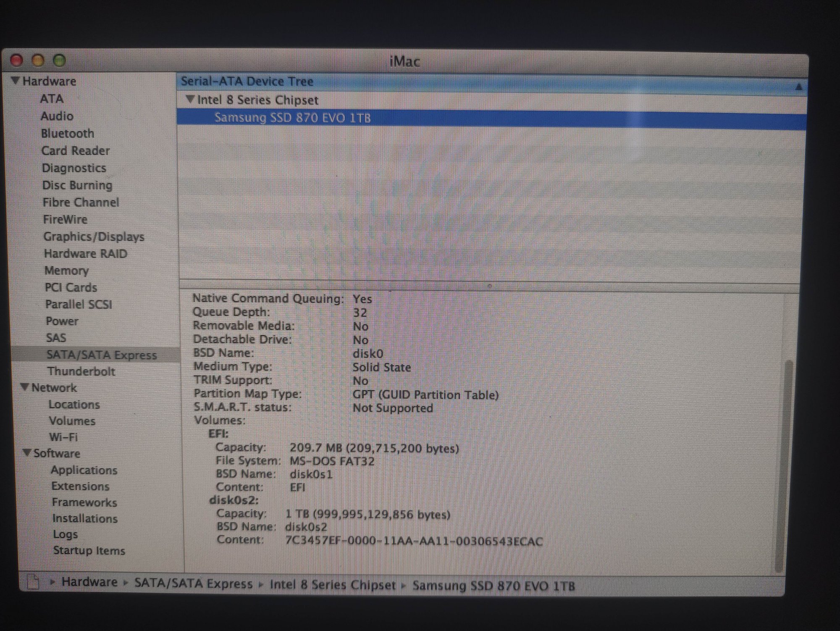Image resolution: width=840 pixels, height=631 pixels.
Task: Click sort arrow in Serial-ATA Device Tree header
Action: tap(798, 87)
